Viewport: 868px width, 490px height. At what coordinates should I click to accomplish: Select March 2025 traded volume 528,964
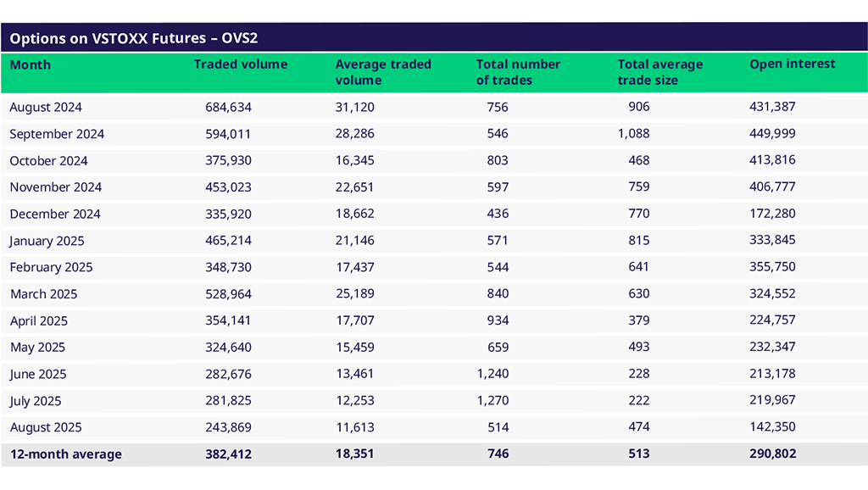point(228,294)
